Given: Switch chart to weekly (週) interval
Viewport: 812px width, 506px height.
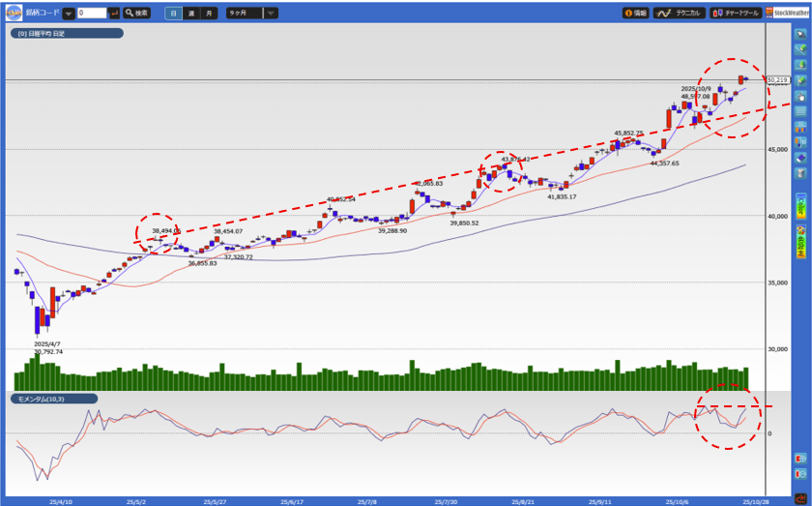Looking at the screenshot, I should [x=191, y=14].
